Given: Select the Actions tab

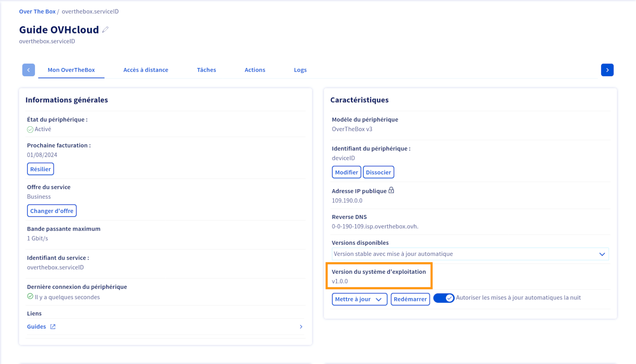Looking at the screenshot, I should click(255, 70).
